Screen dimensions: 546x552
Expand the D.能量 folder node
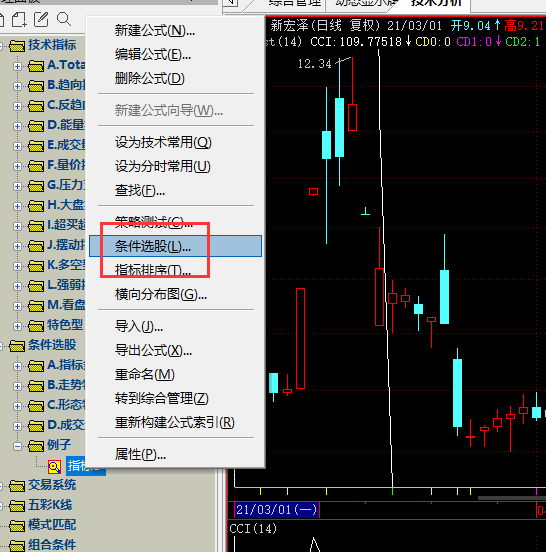(x=17, y=126)
